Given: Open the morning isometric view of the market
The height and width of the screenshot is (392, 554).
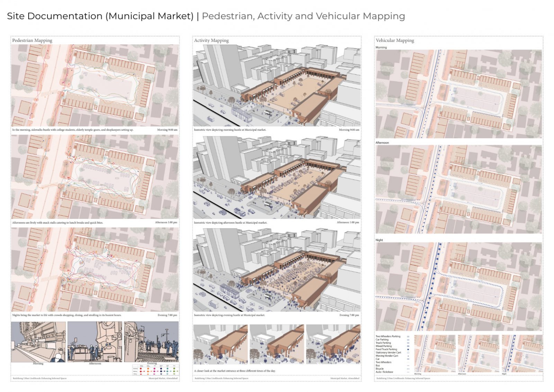Looking at the screenshot, I should point(277,85).
